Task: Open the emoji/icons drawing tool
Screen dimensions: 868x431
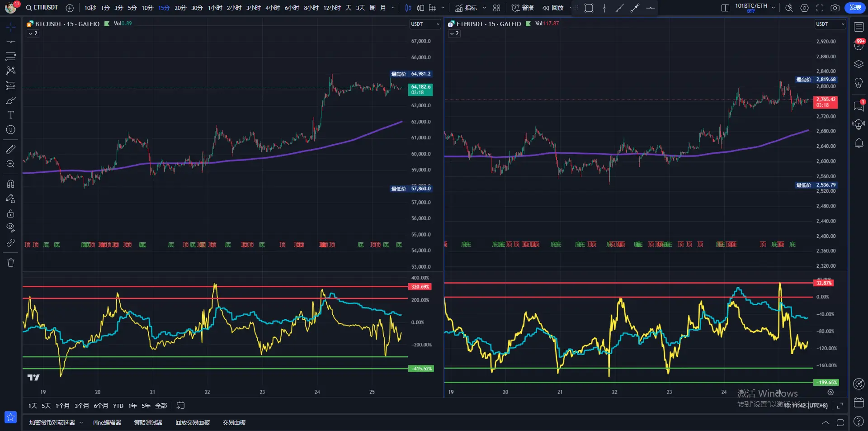Action: coord(10,130)
